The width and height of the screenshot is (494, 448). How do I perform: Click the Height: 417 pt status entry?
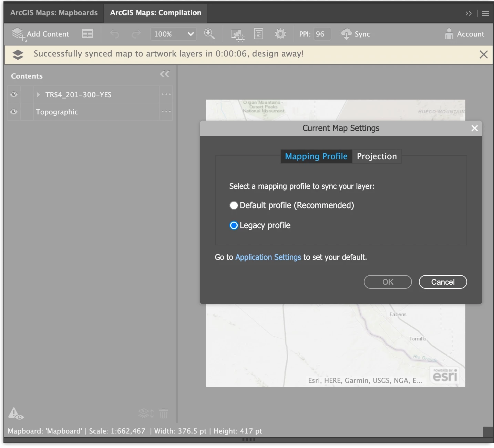[x=238, y=431]
